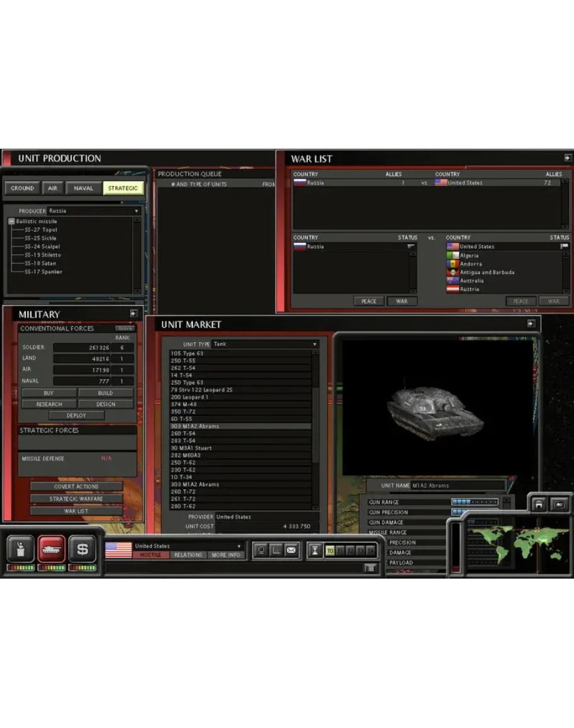Collapse the Ballistic missile tree node
574x728 pixels.
point(11,222)
